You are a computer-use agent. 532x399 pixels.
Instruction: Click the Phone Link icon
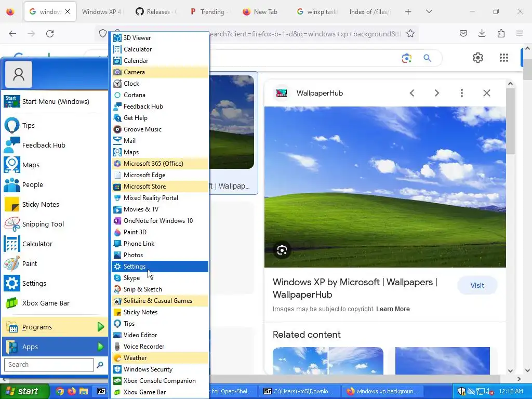[x=117, y=244]
